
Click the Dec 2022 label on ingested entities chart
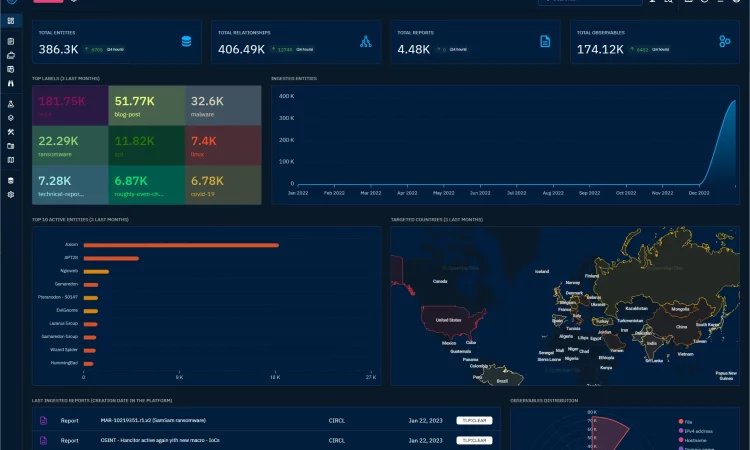pos(699,193)
